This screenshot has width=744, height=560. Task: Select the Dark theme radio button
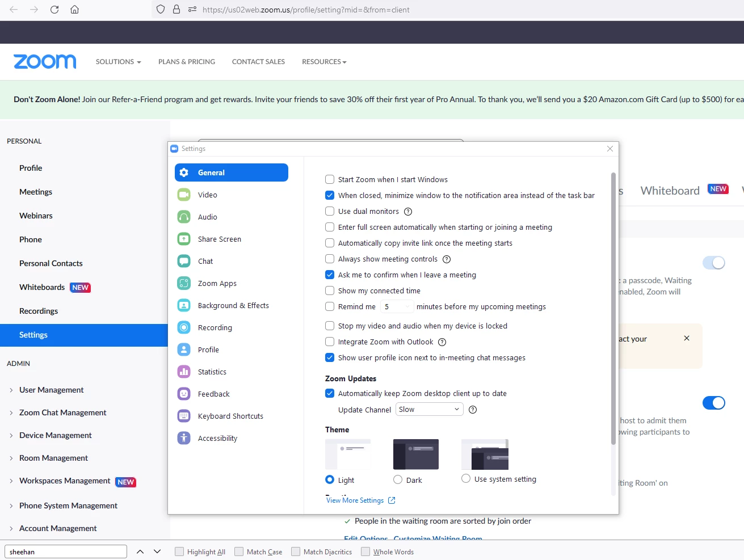pyautogui.click(x=398, y=479)
